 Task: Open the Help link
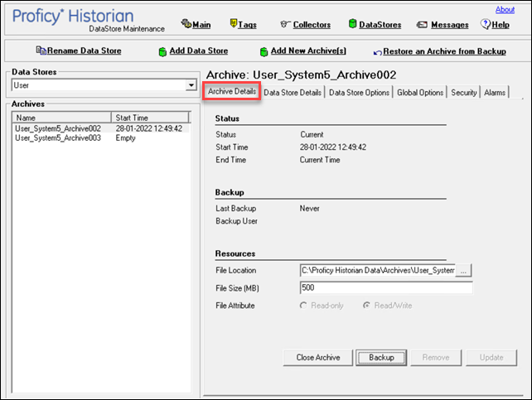pyautogui.click(x=501, y=25)
